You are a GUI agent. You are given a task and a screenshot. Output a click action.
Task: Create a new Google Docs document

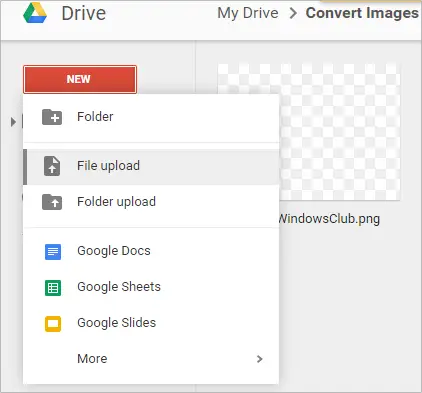click(x=151, y=251)
